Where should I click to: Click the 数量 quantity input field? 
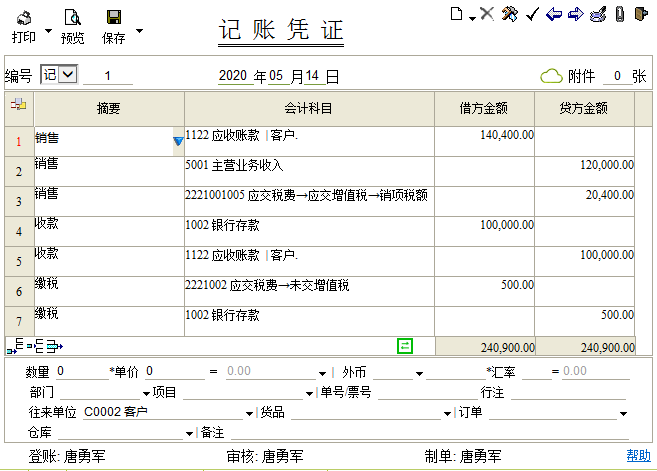pyautogui.click(x=82, y=371)
